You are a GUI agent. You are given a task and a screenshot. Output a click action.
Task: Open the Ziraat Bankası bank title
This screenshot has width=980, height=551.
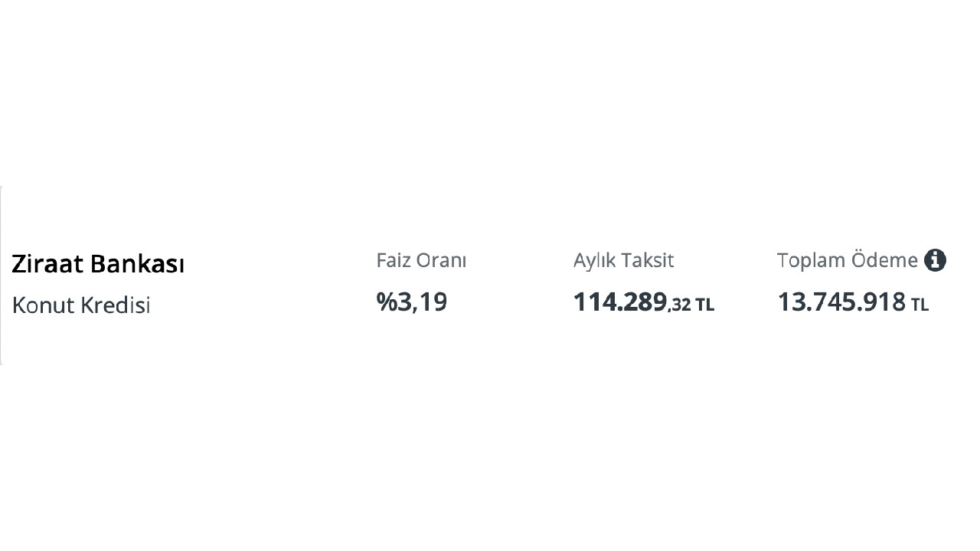point(98,264)
